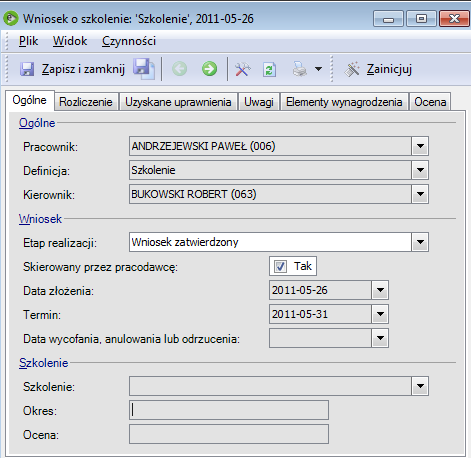The width and height of the screenshot is (471, 458).
Task: Click the printer icon in toolbar
Action: click(300, 69)
